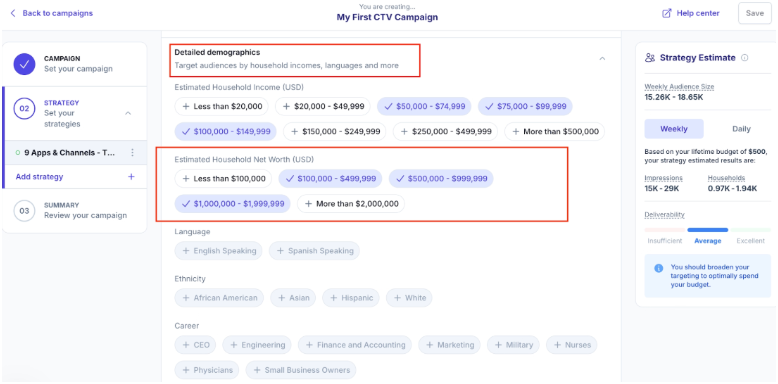Toggle off $500,000 - $999,999 net worth
The height and width of the screenshot is (384, 778).
441,179
